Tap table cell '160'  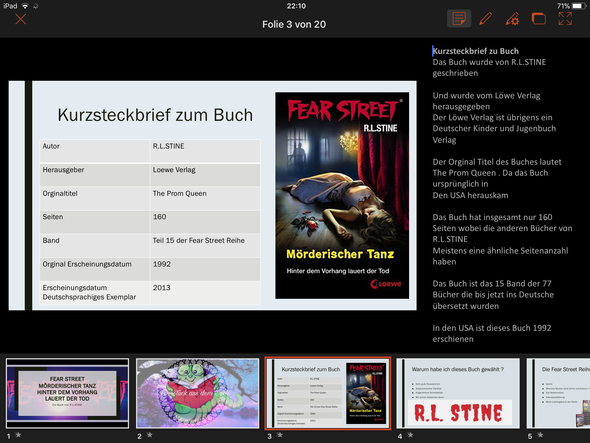[x=205, y=222]
